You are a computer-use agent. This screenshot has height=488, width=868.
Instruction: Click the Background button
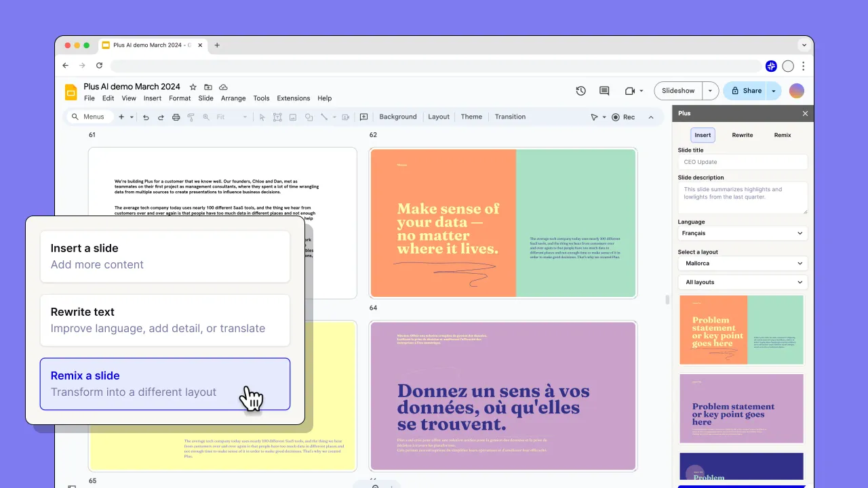tap(398, 117)
